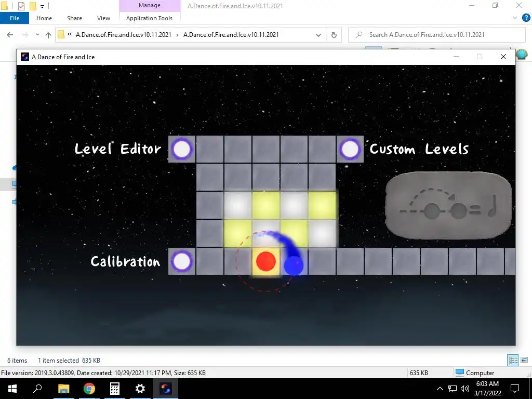532x399 pixels.
Task: Click the Properties quick access icon
Action: click(x=21, y=6)
